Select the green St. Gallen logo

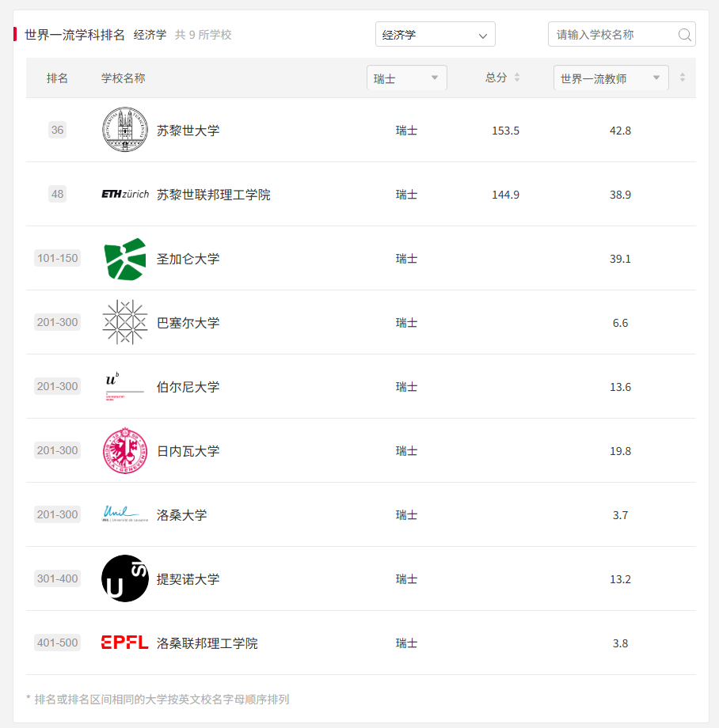(x=125, y=259)
